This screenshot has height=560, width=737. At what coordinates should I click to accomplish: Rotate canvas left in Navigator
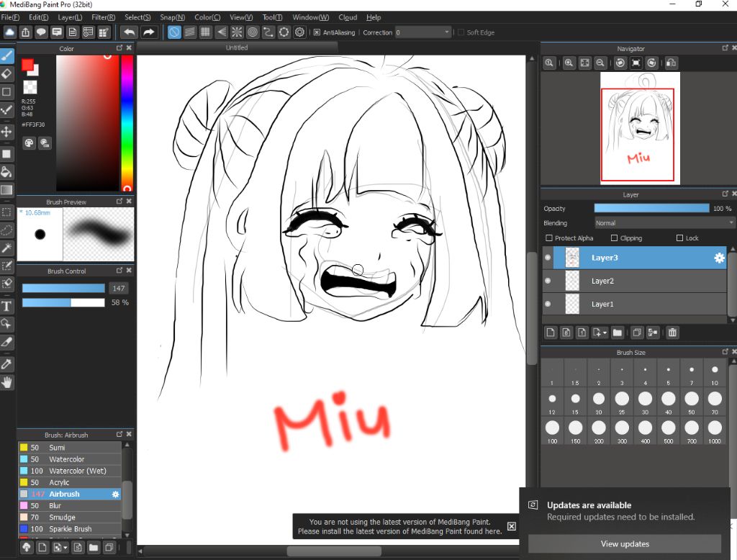coord(620,63)
